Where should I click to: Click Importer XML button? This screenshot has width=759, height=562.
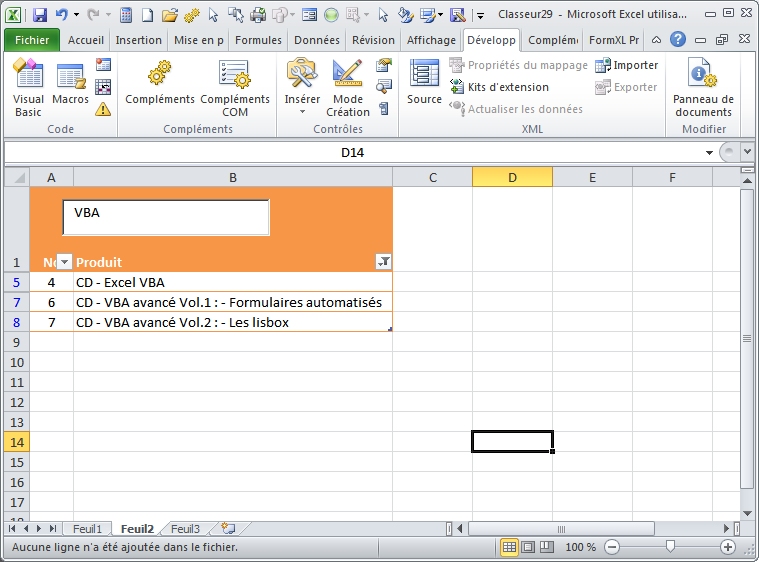(x=627, y=65)
